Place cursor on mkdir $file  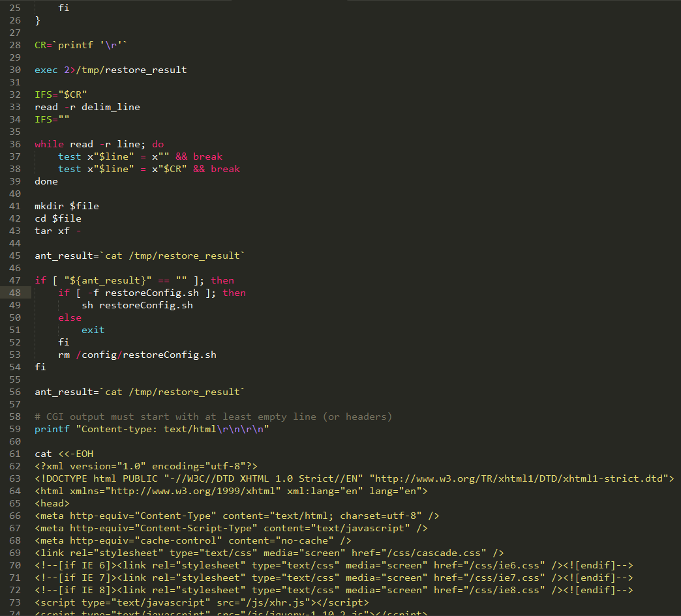point(67,206)
